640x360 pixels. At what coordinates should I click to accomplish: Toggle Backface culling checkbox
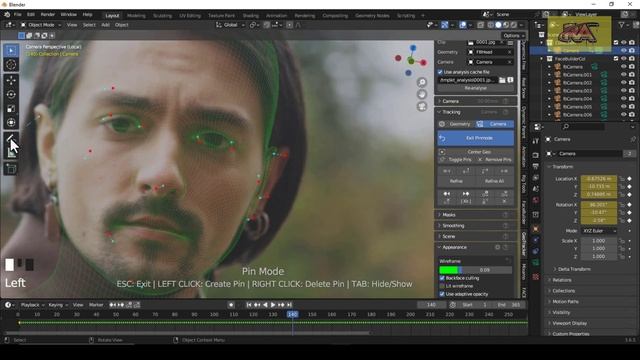[442, 278]
